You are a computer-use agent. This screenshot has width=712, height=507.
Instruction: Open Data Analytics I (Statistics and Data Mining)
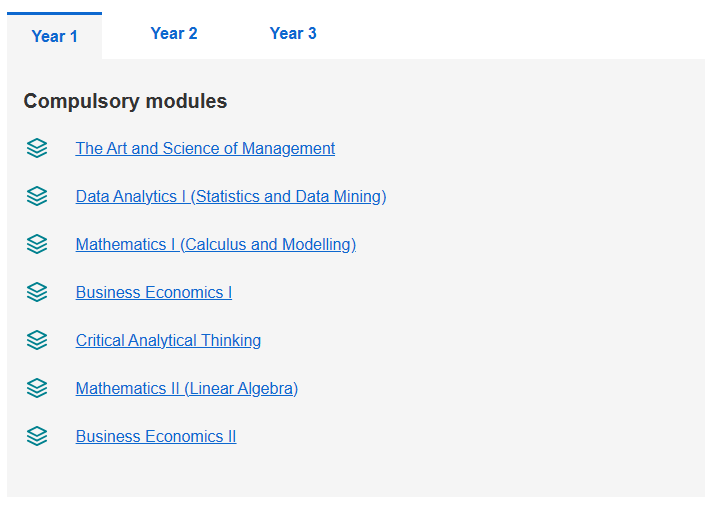pos(231,197)
